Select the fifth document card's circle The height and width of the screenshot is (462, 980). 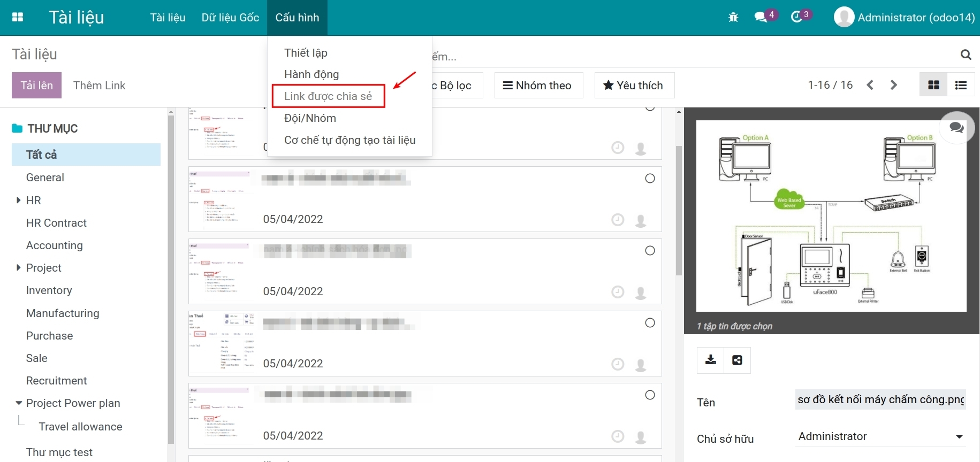[650, 395]
